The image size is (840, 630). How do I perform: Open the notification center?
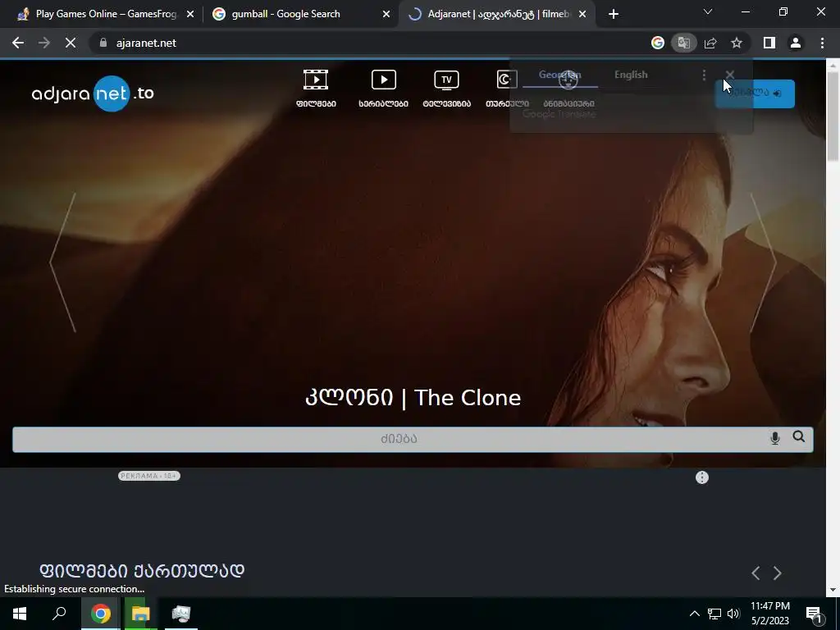coord(813,614)
